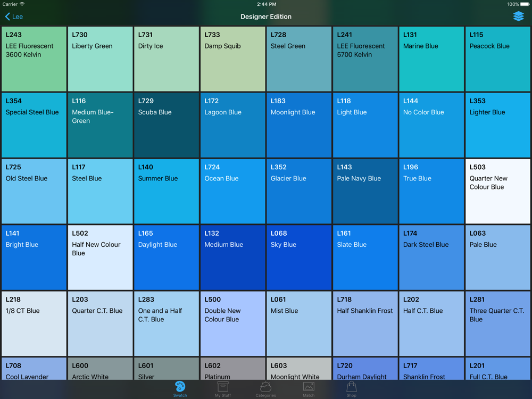Image resolution: width=532 pixels, height=399 pixels.
Task: Select the L202 Half C.T. Blue swatch
Action: 431,323
